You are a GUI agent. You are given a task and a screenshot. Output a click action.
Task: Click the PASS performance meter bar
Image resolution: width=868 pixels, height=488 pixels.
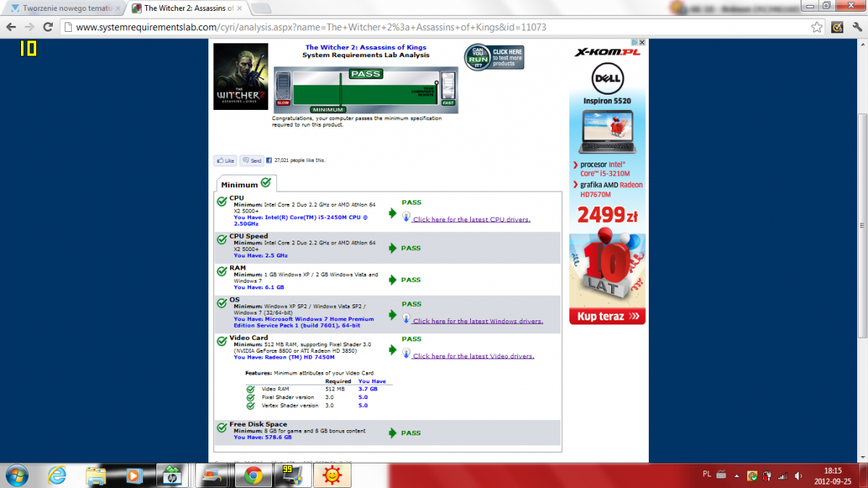tap(365, 89)
